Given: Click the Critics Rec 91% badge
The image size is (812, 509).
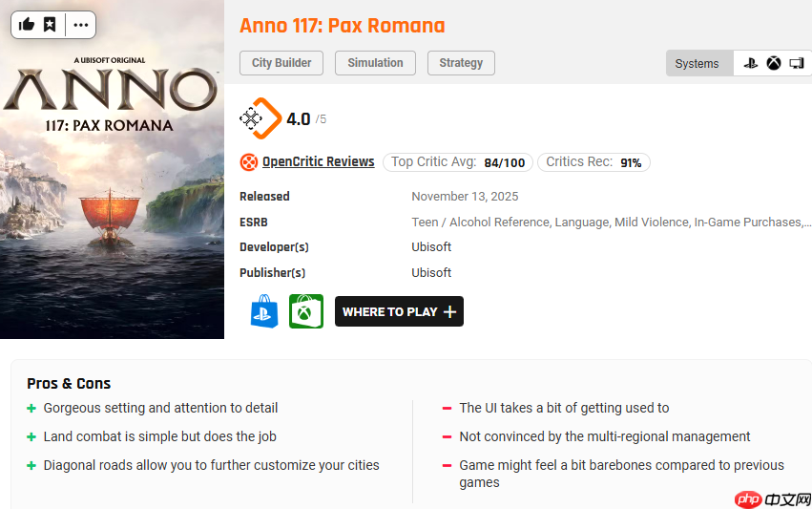Looking at the screenshot, I should 593,162.
